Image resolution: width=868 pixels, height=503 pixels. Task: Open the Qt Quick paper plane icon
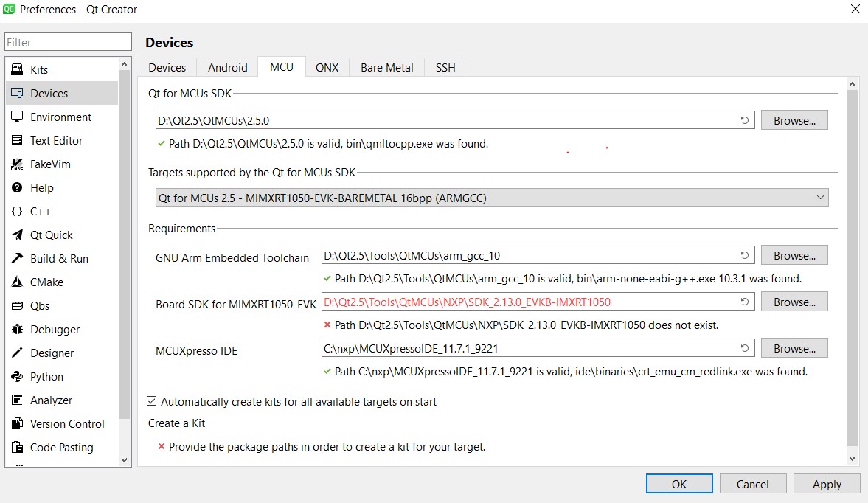(17, 235)
